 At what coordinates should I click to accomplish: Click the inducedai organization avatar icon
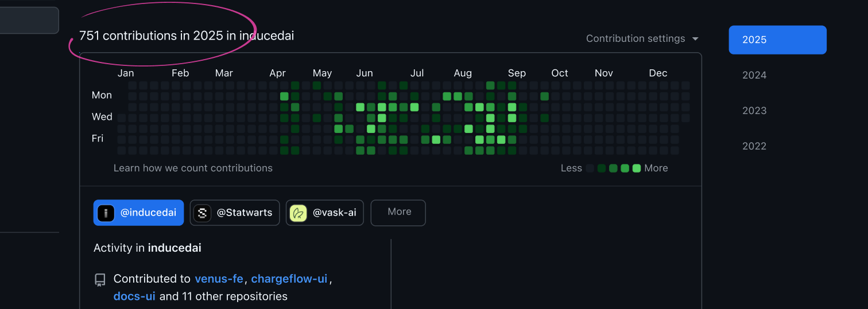[x=106, y=213]
